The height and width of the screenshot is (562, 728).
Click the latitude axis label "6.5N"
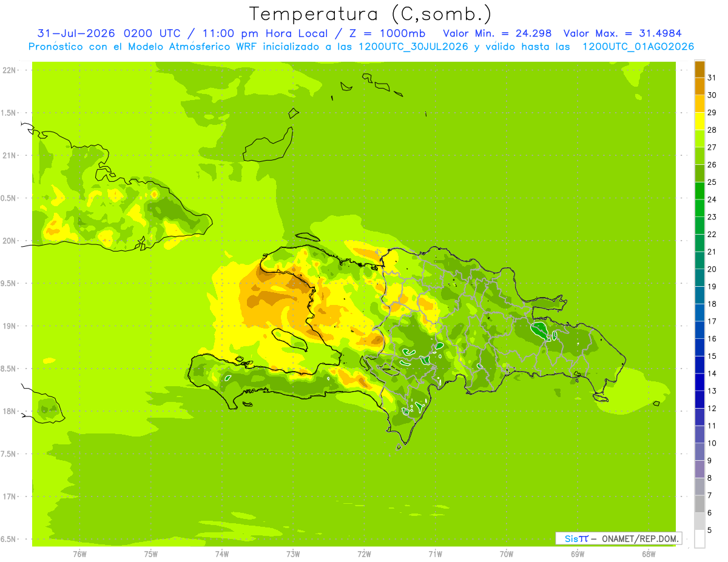pos(9,540)
